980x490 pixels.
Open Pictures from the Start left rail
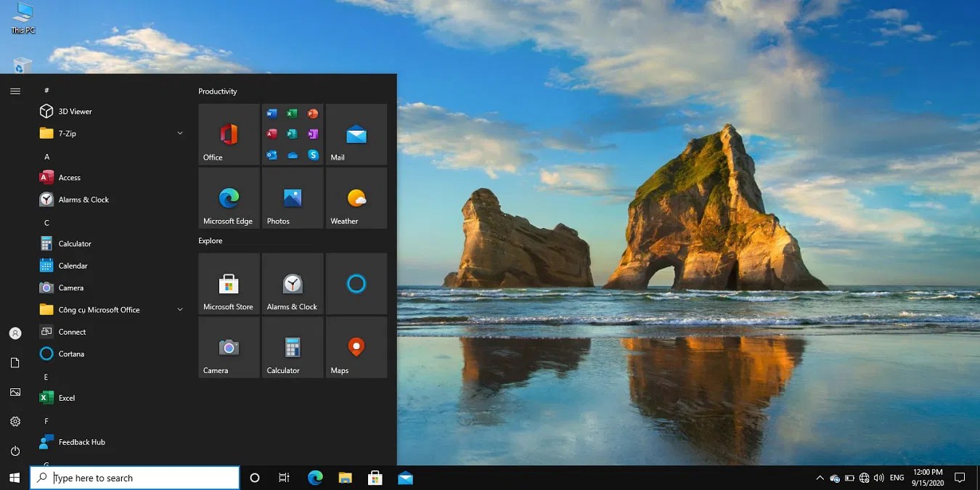tap(15, 392)
